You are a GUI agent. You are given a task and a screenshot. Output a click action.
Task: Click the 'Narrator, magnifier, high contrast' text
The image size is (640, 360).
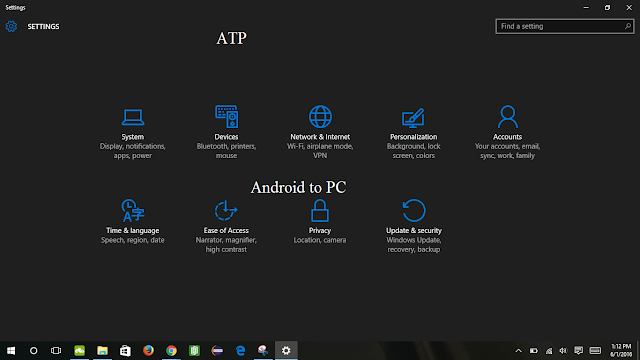[226, 245]
